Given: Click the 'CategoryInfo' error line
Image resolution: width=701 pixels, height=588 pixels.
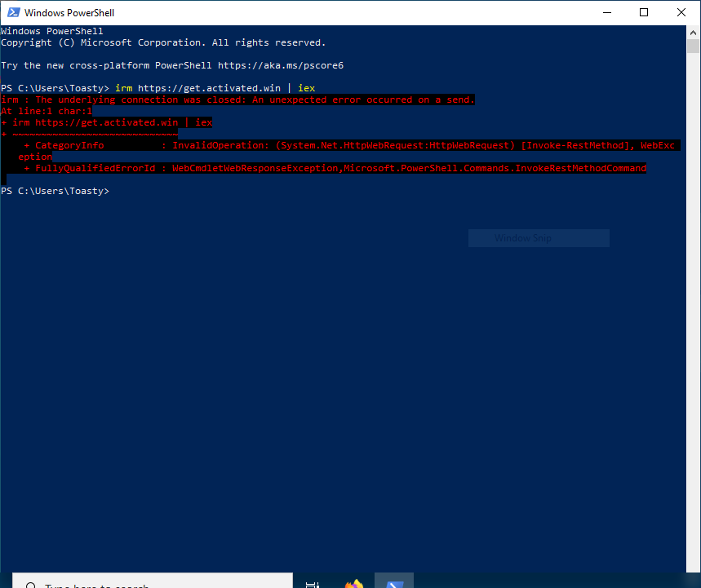Looking at the screenshot, I should click(349, 145).
